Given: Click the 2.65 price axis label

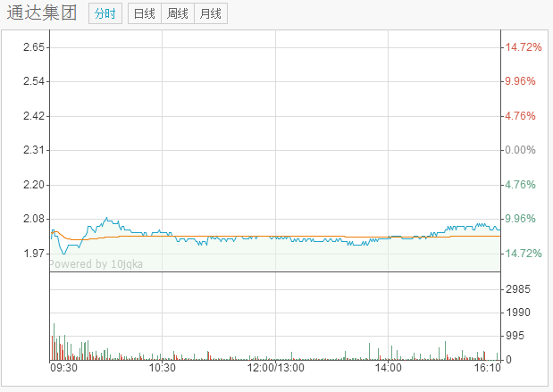Looking at the screenshot, I should [x=34, y=47].
